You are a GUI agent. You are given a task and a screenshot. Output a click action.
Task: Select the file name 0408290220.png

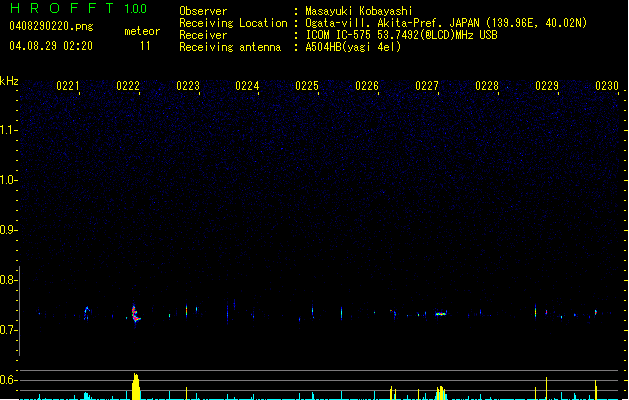(51, 26)
